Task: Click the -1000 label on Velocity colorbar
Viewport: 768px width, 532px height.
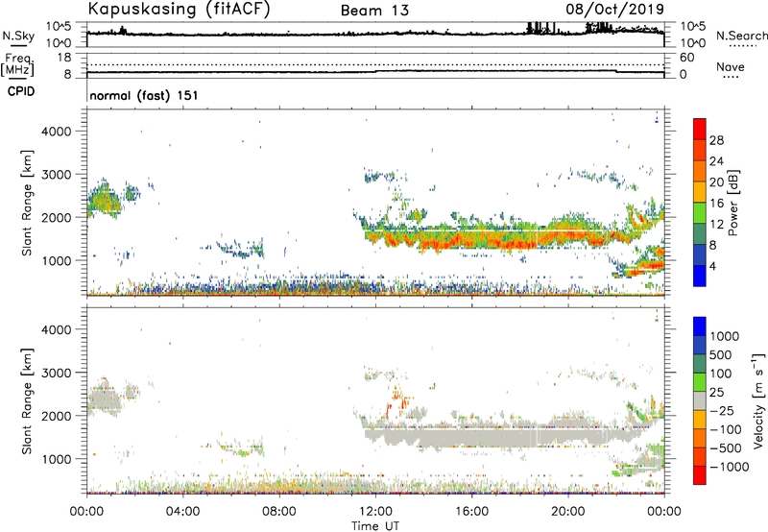Action: pyautogui.click(x=729, y=467)
